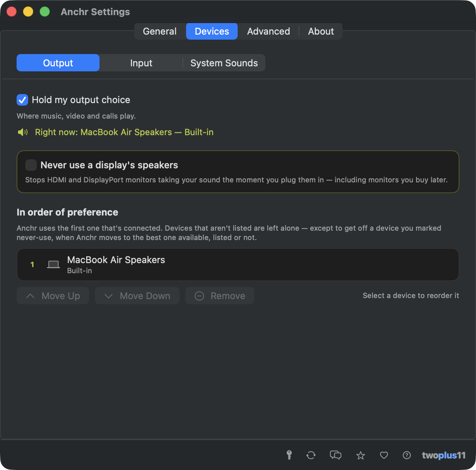Select the MacBook Air Speakers device row
Screen dimensions: 476x470
[238, 265]
